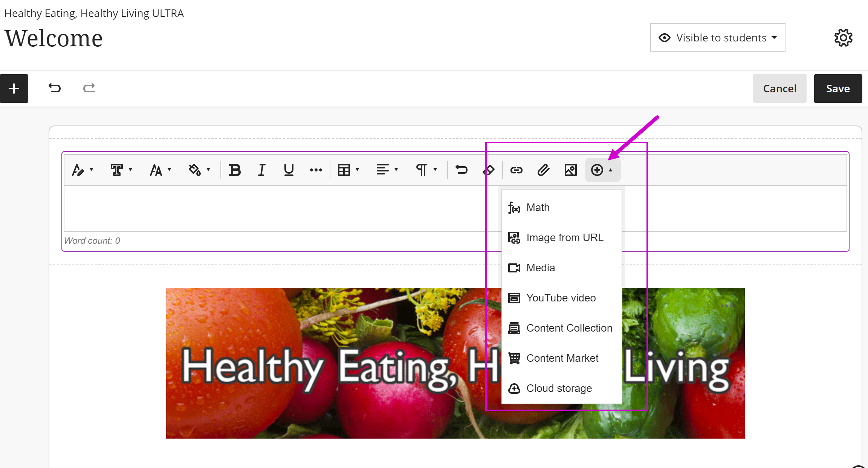
Task: Click the plus add content button
Action: (14, 89)
